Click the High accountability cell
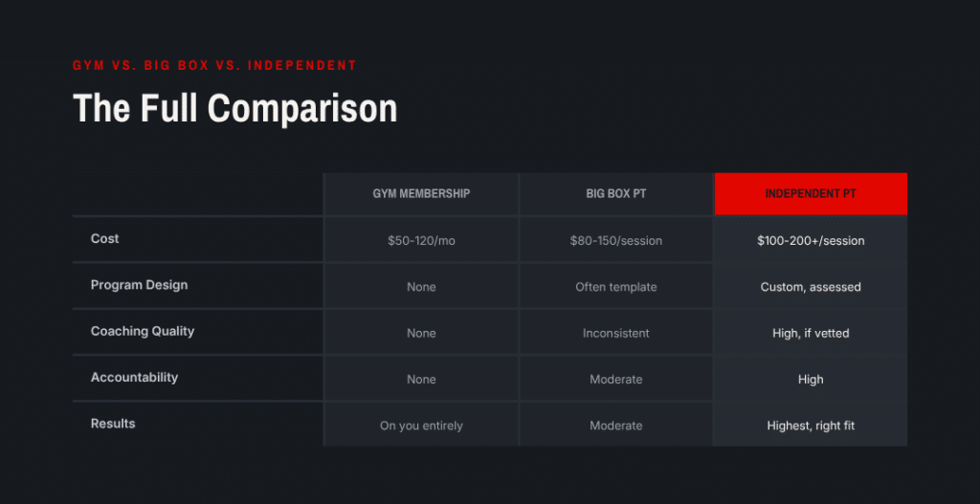The image size is (980, 504). click(811, 379)
